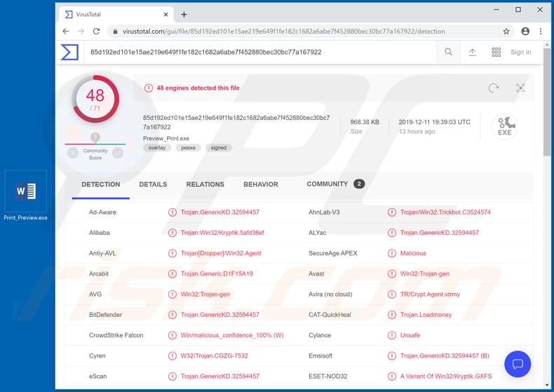Click the page vertical scrollbar
This screenshot has width=554, height=392.
[x=547, y=102]
